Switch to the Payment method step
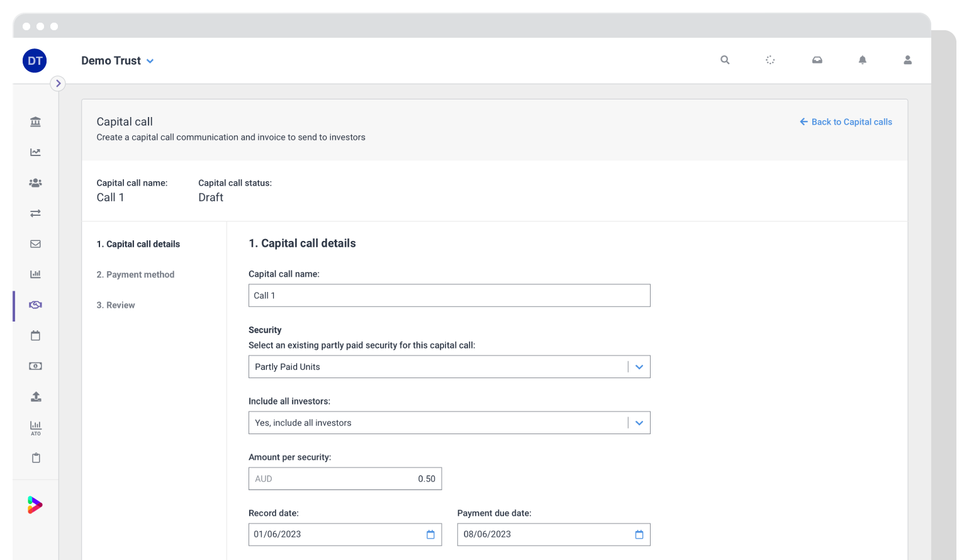969x560 pixels. click(x=135, y=274)
